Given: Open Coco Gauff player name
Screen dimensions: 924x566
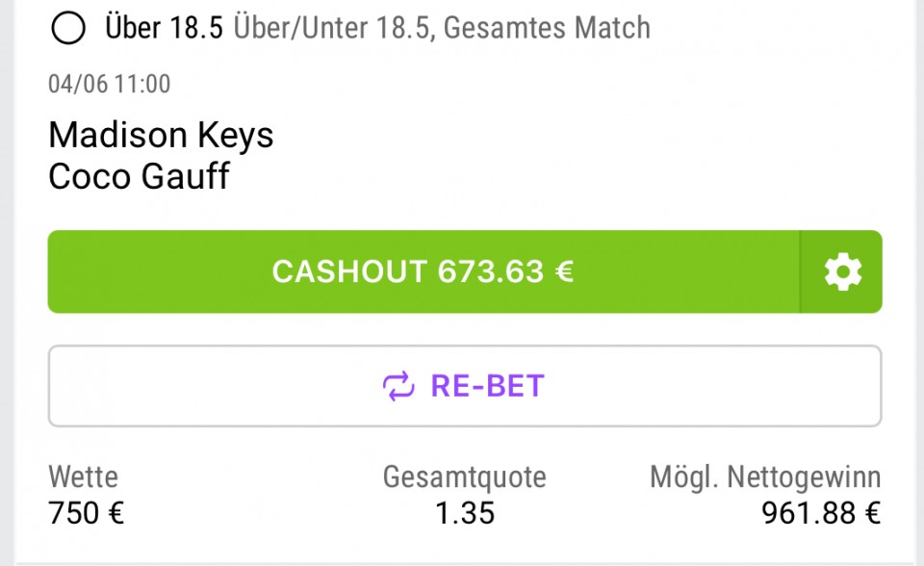Looking at the screenshot, I should tap(139, 176).
